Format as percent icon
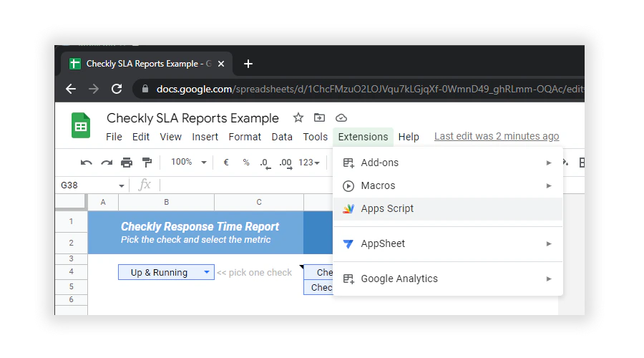Image resolution: width=644 pixels, height=358 pixels. pyautogui.click(x=246, y=163)
